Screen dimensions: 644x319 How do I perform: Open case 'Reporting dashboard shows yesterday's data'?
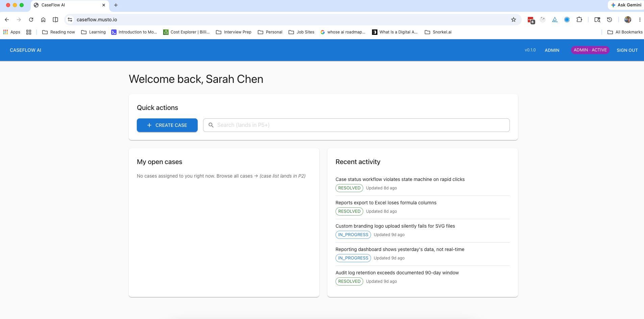coord(400,249)
